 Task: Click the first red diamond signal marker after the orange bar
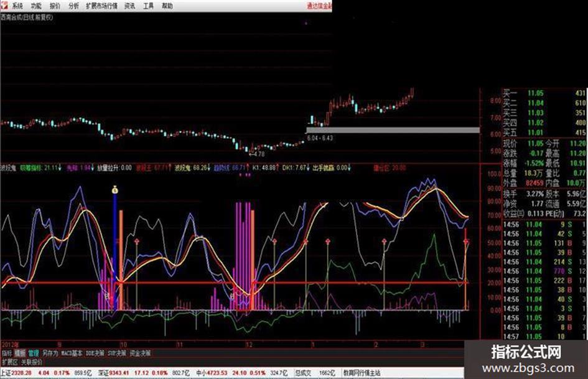point(137,241)
